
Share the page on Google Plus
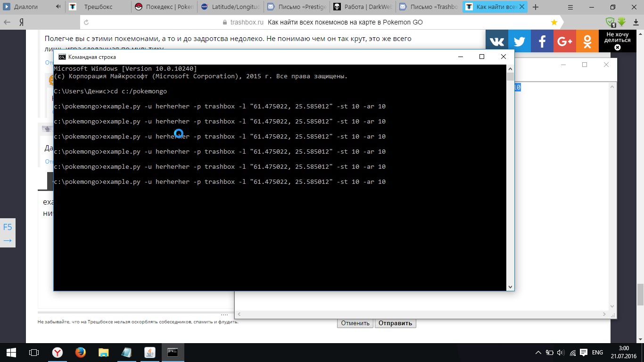565,41
